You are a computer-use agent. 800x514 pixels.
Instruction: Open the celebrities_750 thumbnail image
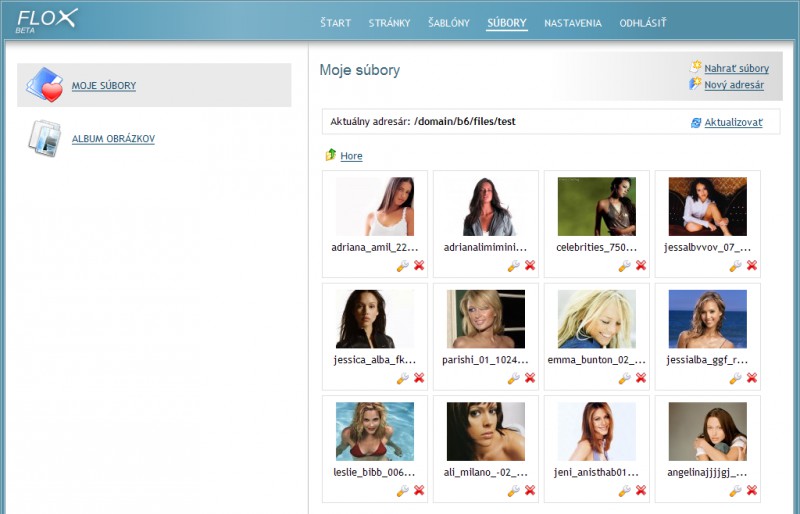(596, 206)
